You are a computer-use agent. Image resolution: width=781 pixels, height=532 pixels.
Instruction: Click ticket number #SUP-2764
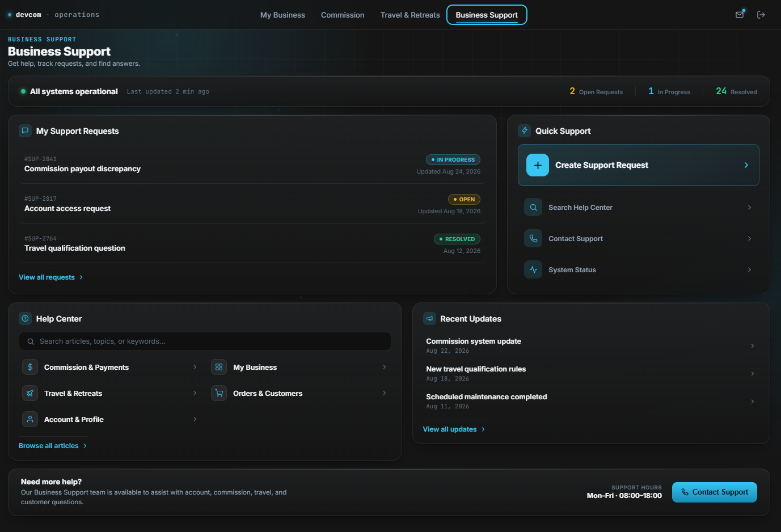point(40,239)
